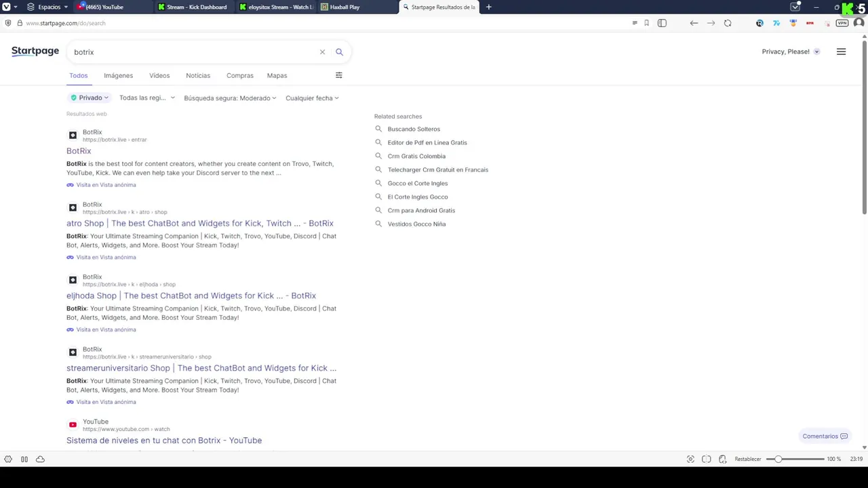Open the Espacios workspace dropdown
Viewport: 868px width, 488px height.
(x=47, y=7)
